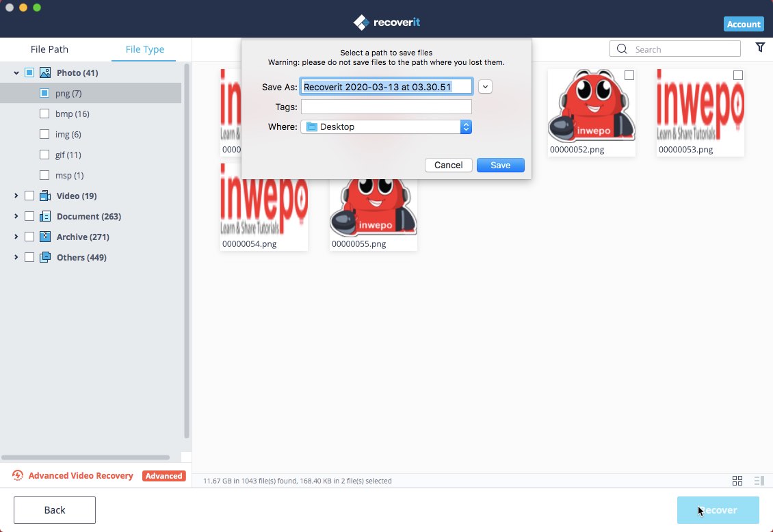773x532 pixels.
Task: Check the Video (19) checkbox
Action: pos(29,196)
